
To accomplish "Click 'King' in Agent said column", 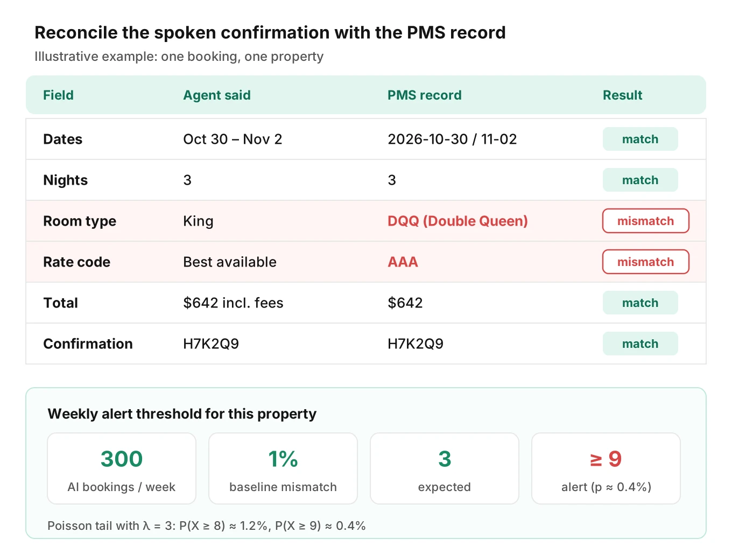I will point(198,221).
